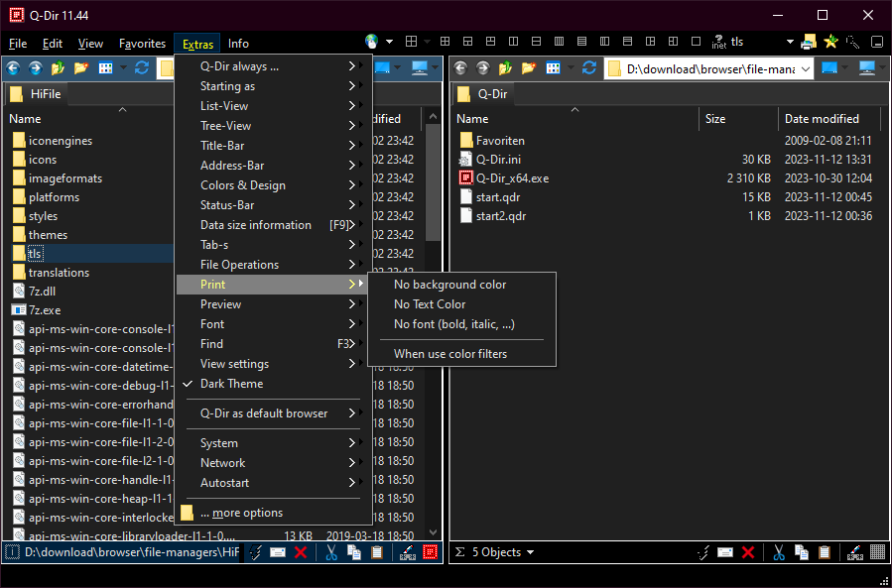Click the red color filter icon in left status bar
The image size is (892, 588).
pos(431,552)
